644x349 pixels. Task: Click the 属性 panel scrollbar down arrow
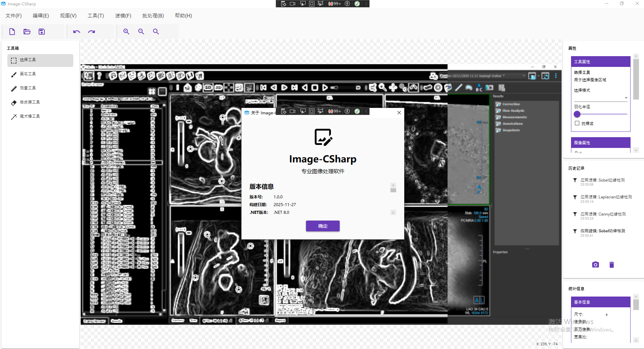[x=636, y=150]
